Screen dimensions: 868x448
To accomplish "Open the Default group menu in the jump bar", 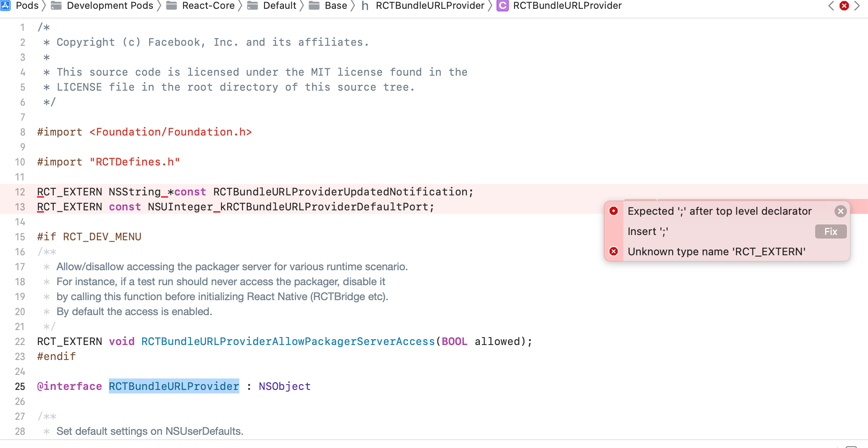I will coord(279,6).
